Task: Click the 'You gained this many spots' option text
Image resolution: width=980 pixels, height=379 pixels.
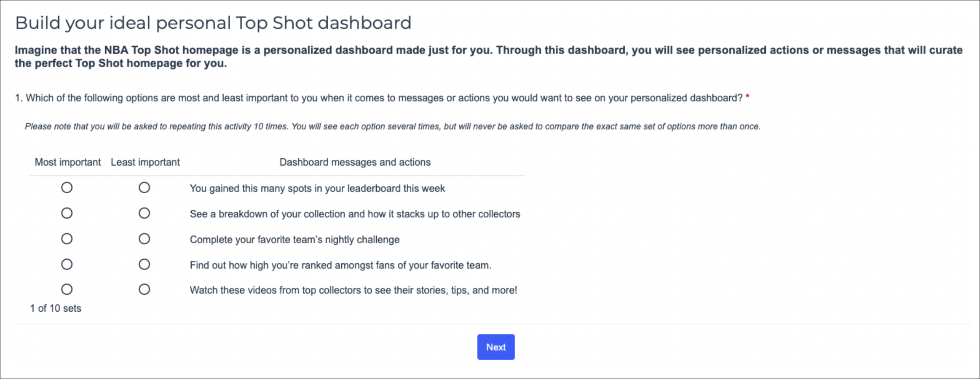Action: pyautogui.click(x=317, y=188)
